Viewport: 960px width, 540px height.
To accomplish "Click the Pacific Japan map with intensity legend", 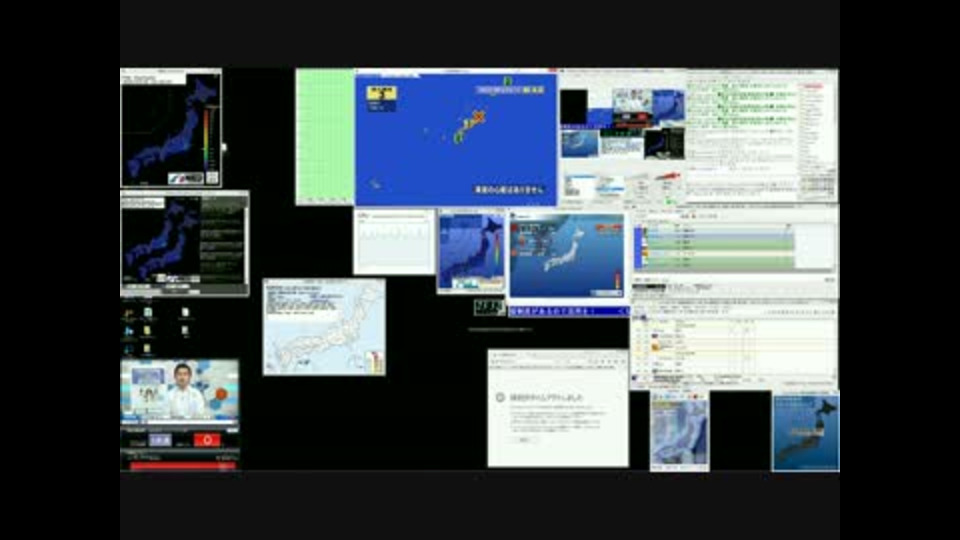I will tap(567, 255).
